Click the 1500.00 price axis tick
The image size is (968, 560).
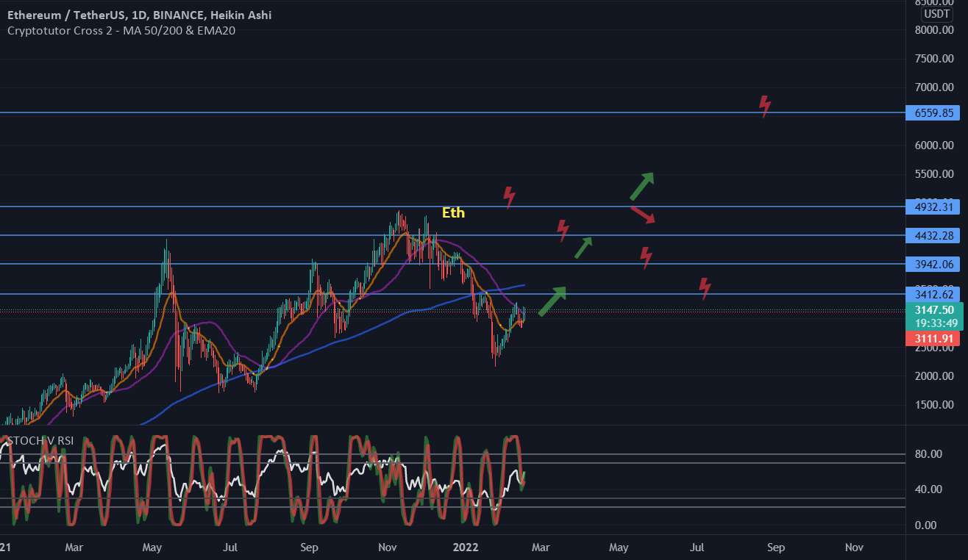tap(934, 405)
